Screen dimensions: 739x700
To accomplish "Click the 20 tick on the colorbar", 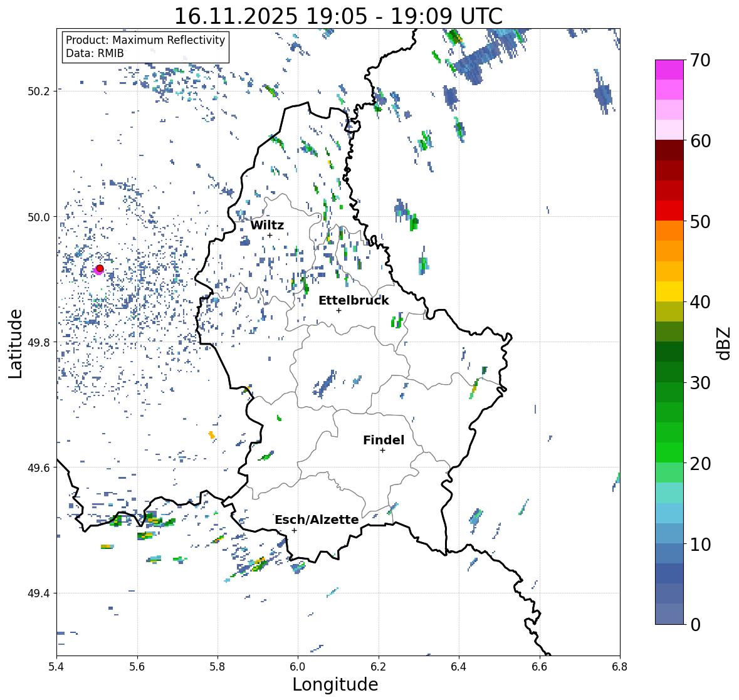I will (x=700, y=464).
